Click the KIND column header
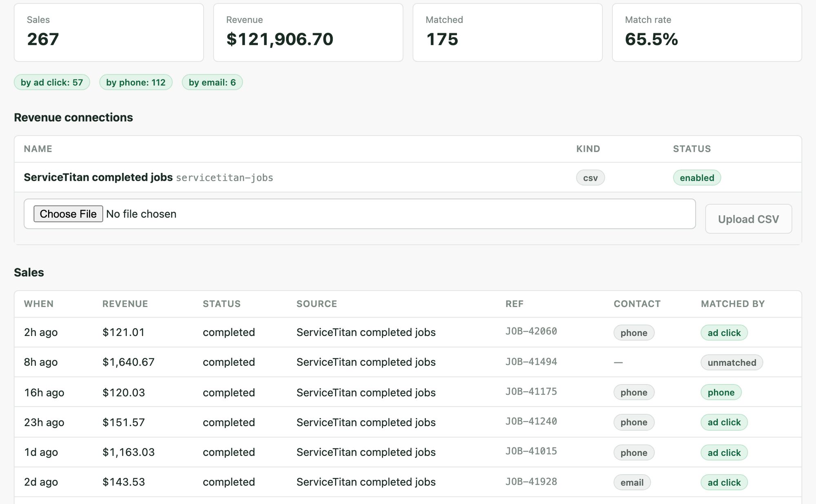816x504 pixels. [588, 149]
